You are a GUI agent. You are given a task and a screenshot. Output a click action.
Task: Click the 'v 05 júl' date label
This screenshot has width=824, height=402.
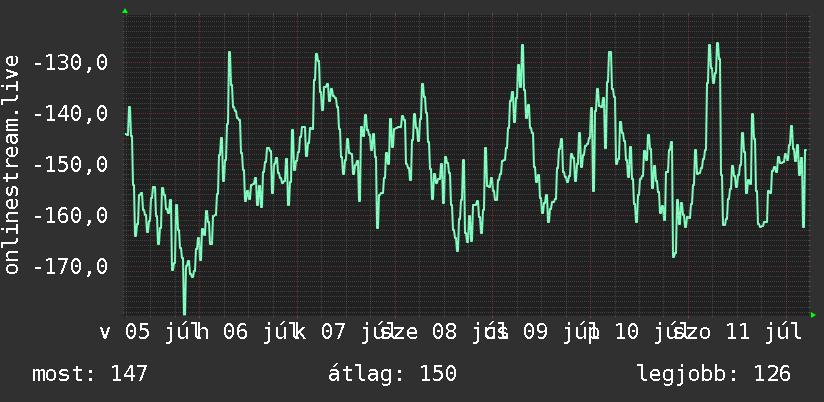(x=147, y=333)
